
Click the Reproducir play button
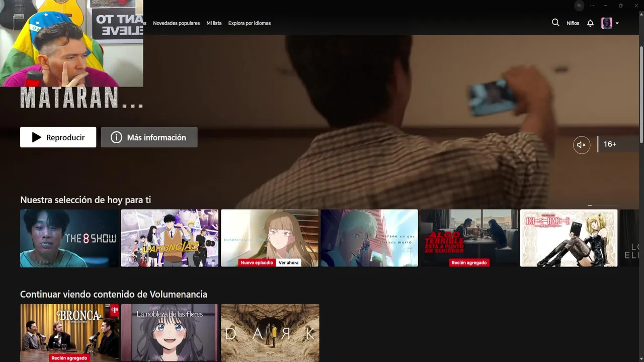point(58,137)
